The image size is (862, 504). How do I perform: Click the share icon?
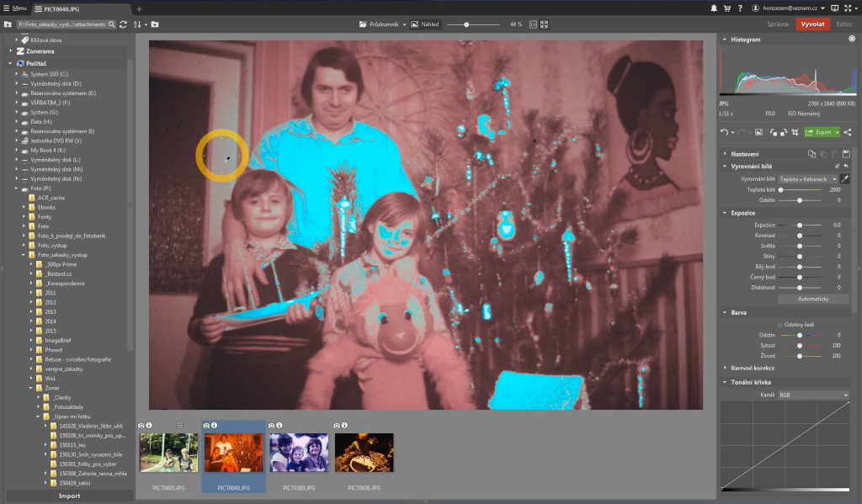tap(848, 132)
